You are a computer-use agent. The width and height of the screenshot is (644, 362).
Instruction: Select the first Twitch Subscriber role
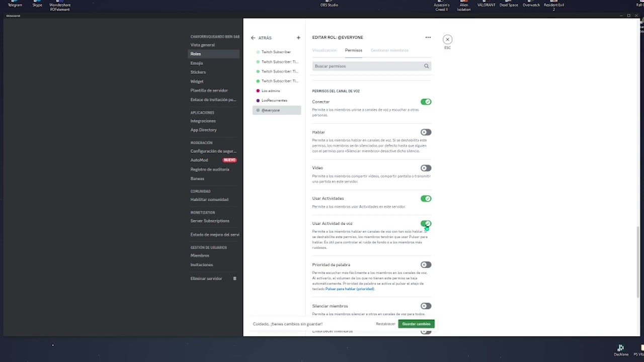click(276, 52)
